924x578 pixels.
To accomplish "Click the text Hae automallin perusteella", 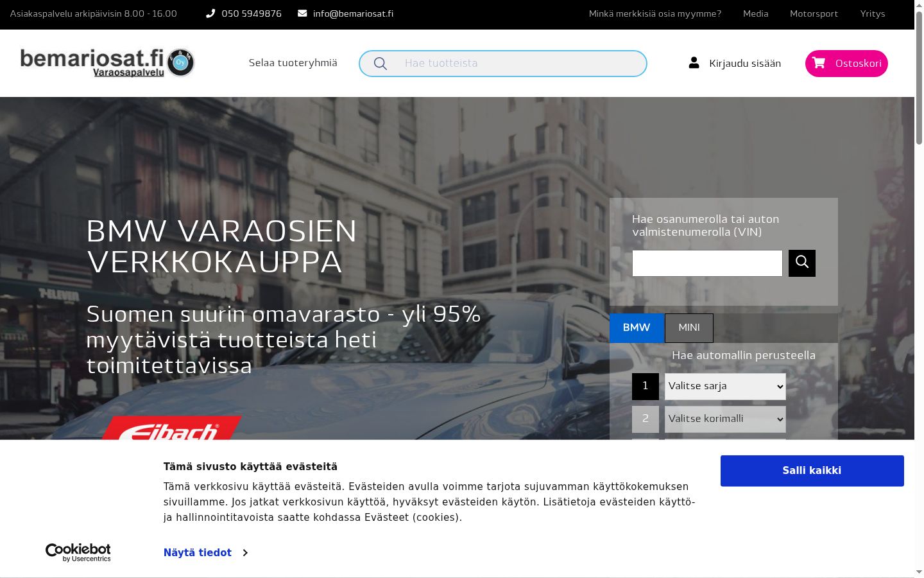I will 744,355.
